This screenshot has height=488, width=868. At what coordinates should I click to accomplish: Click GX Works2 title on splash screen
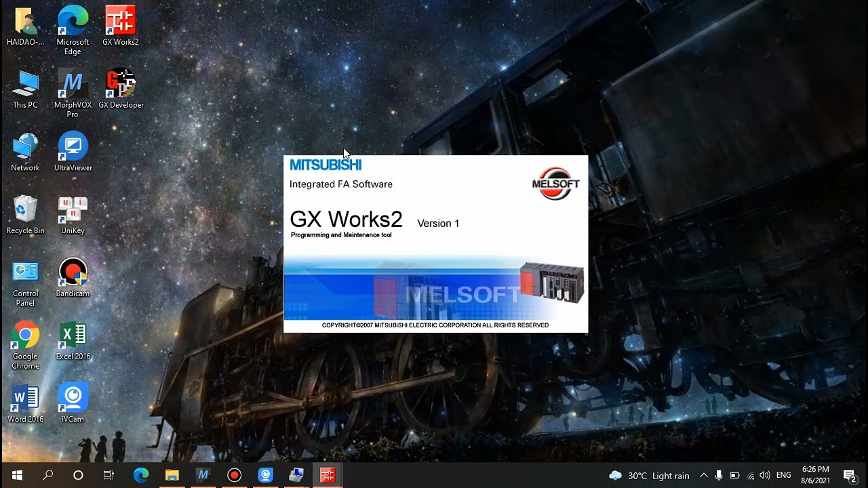tap(346, 220)
